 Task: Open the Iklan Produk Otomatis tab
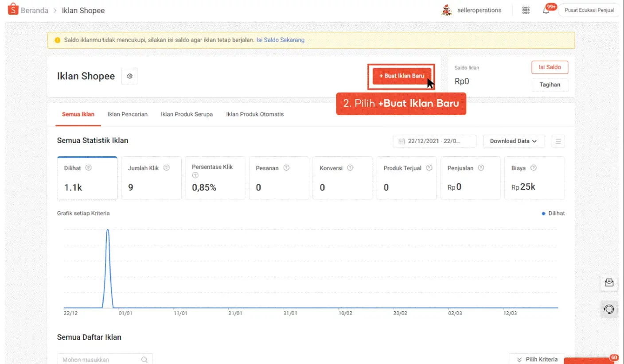point(255,114)
